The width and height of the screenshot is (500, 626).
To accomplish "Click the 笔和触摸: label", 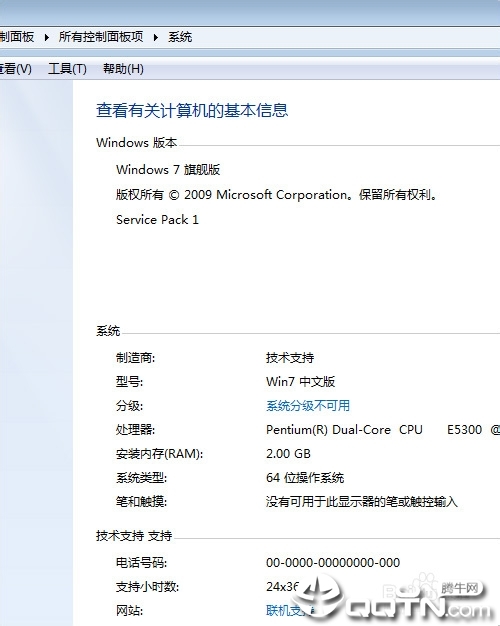I will [141, 501].
